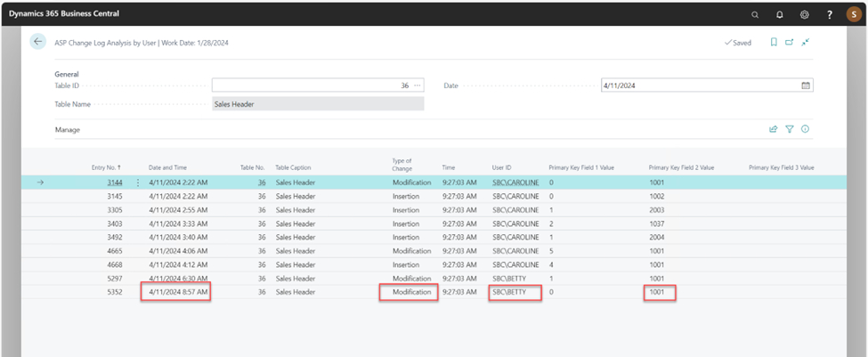Screen dimensions: 868x357
Task: Open the notifications bell
Action: (x=780, y=15)
